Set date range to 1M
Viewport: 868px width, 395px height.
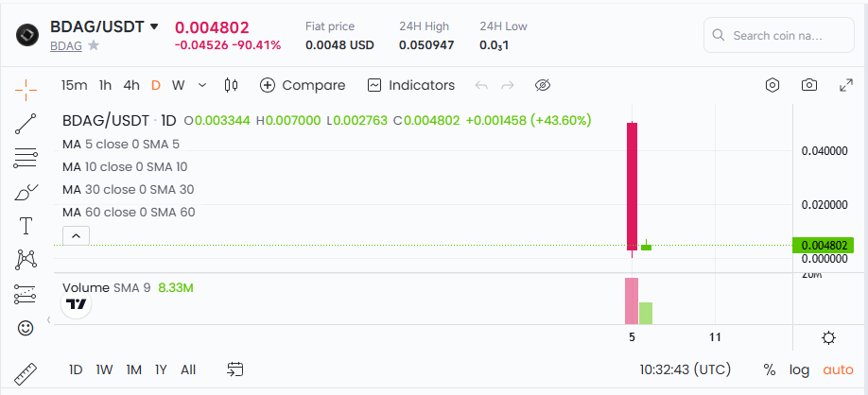(x=133, y=369)
